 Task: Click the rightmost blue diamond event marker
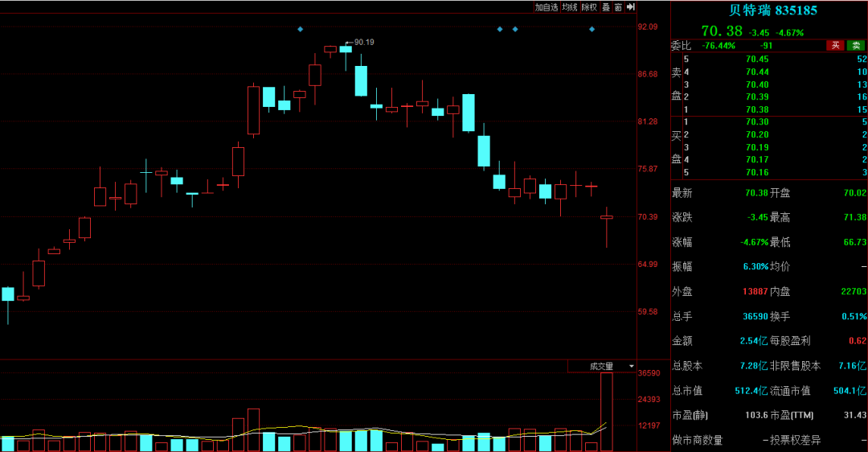click(592, 29)
